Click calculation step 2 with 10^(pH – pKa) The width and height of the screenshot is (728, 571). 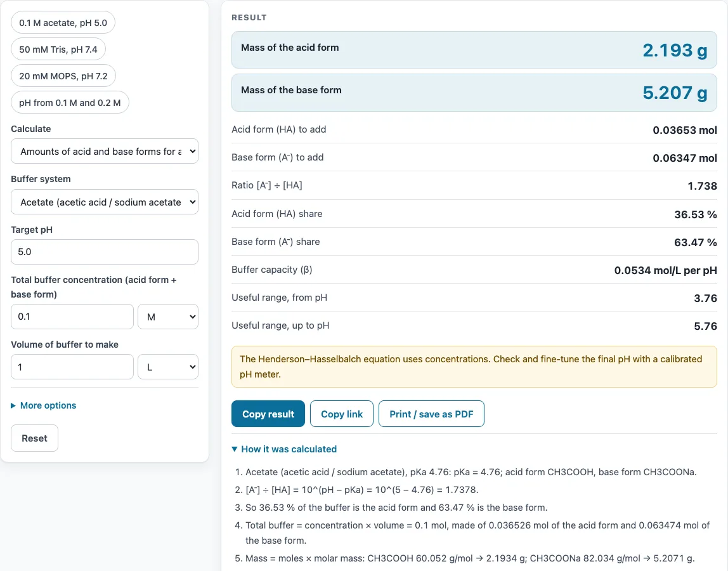click(x=361, y=490)
